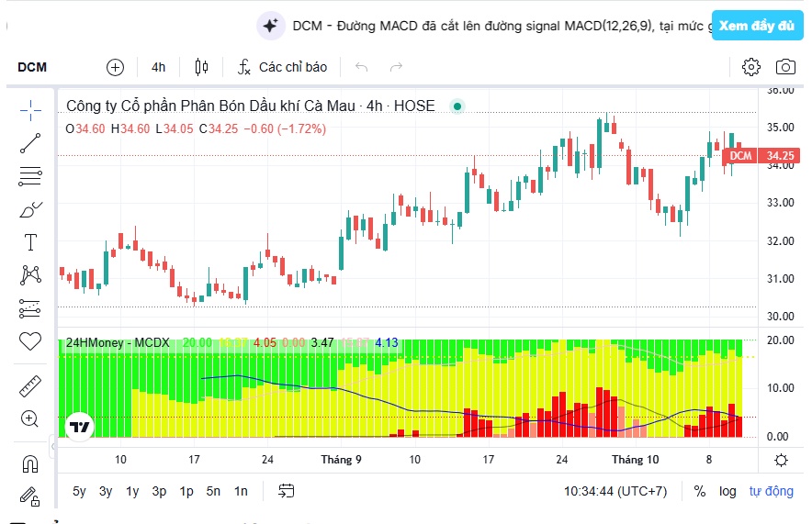Click the green market status dot
This screenshot has height=524, width=812.
pos(457,106)
